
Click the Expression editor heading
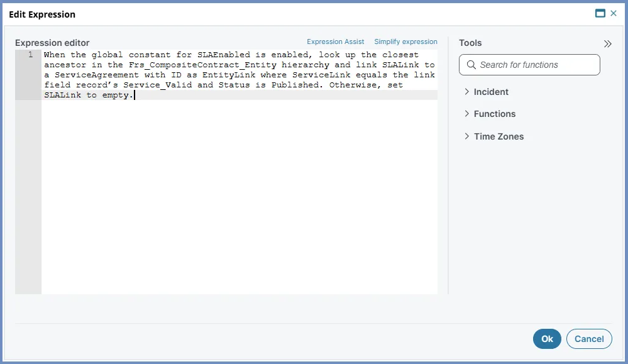(x=52, y=43)
